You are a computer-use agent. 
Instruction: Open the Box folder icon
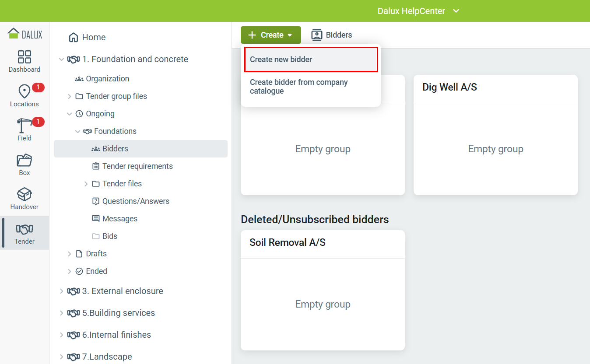pyautogui.click(x=25, y=161)
